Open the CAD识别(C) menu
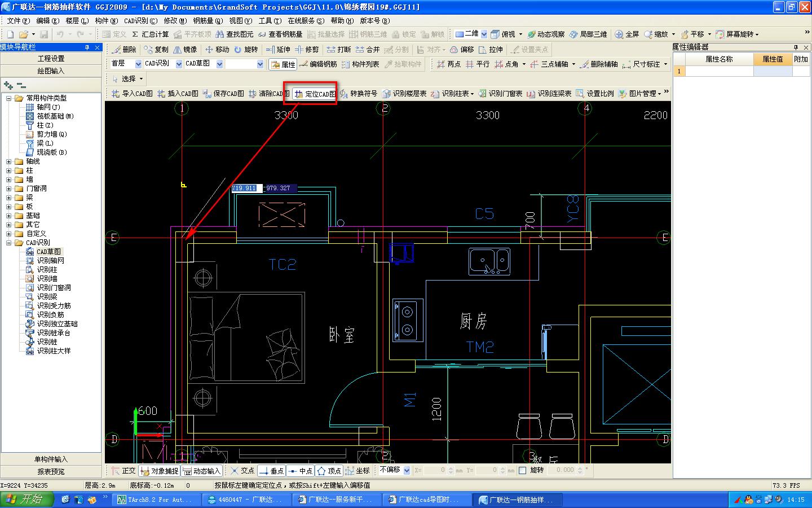 pyautogui.click(x=141, y=20)
